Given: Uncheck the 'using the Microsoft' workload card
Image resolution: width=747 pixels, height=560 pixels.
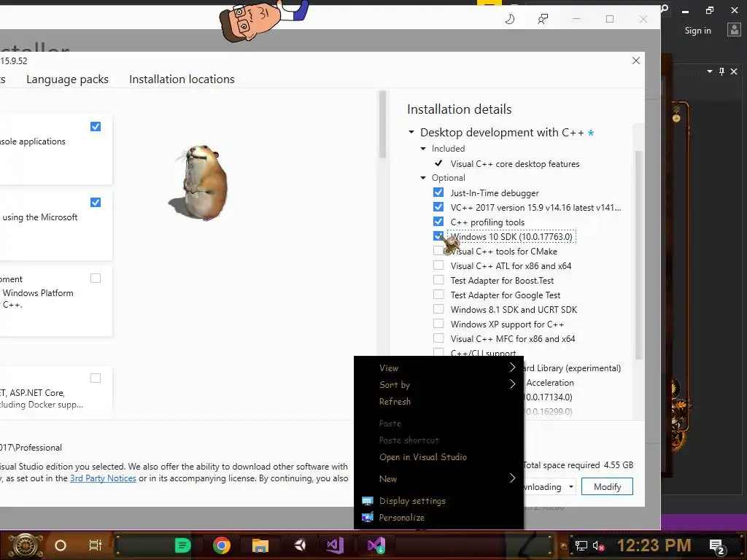Looking at the screenshot, I should click(96, 203).
